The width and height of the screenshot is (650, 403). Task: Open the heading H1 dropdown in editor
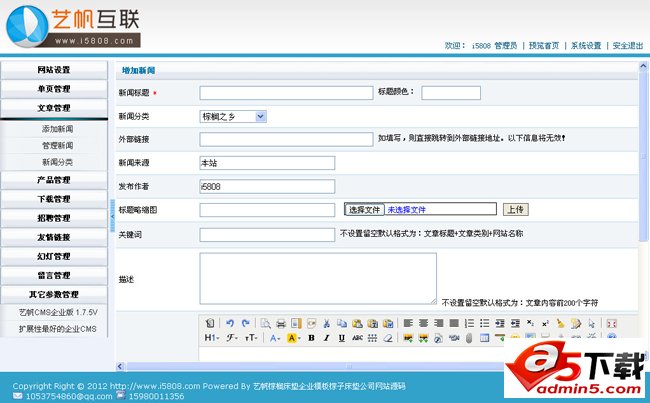click(211, 338)
